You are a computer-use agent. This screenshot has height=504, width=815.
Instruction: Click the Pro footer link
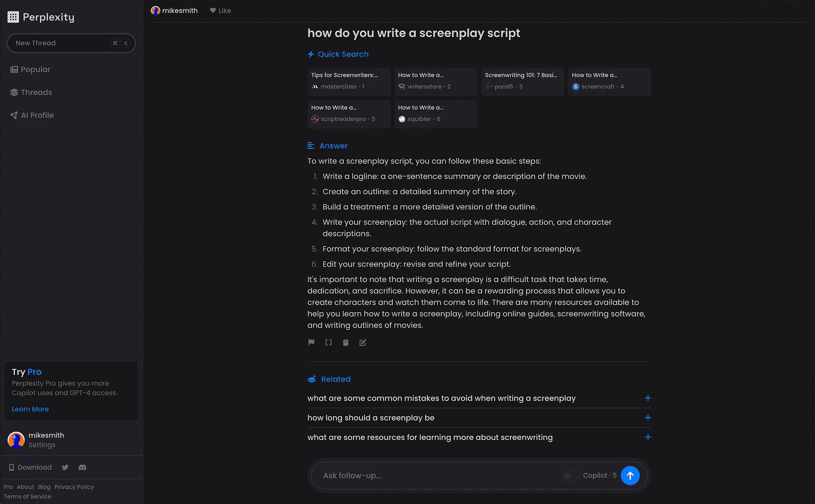pyautogui.click(x=8, y=487)
